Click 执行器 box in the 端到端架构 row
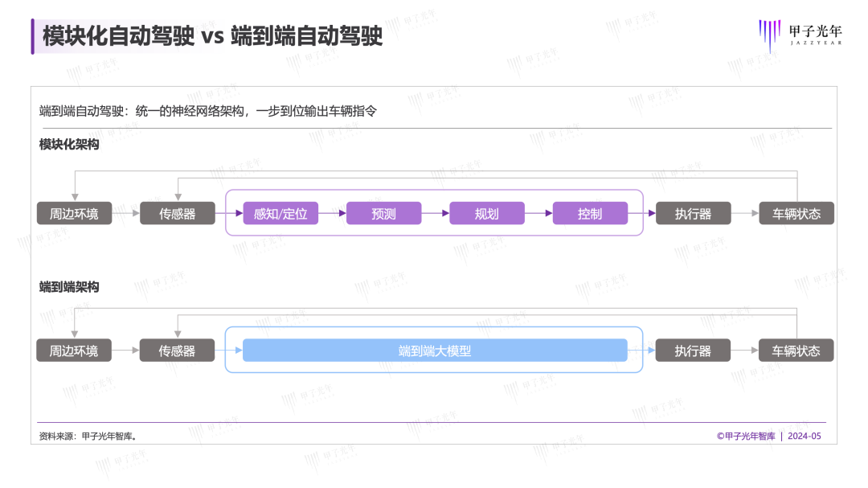The width and height of the screenshot is (868, 488). point(693,351)
